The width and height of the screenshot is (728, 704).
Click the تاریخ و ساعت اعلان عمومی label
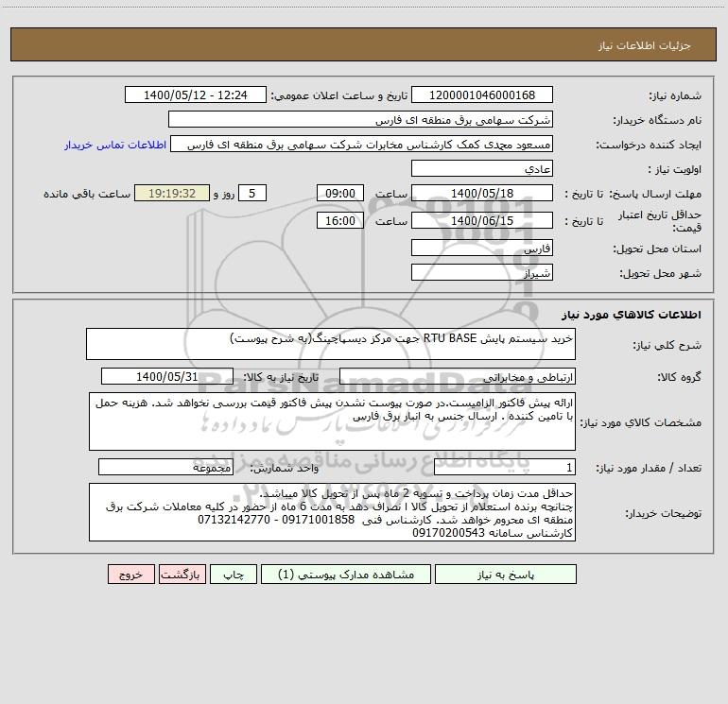pyautogui.click(x=338, y=96)
